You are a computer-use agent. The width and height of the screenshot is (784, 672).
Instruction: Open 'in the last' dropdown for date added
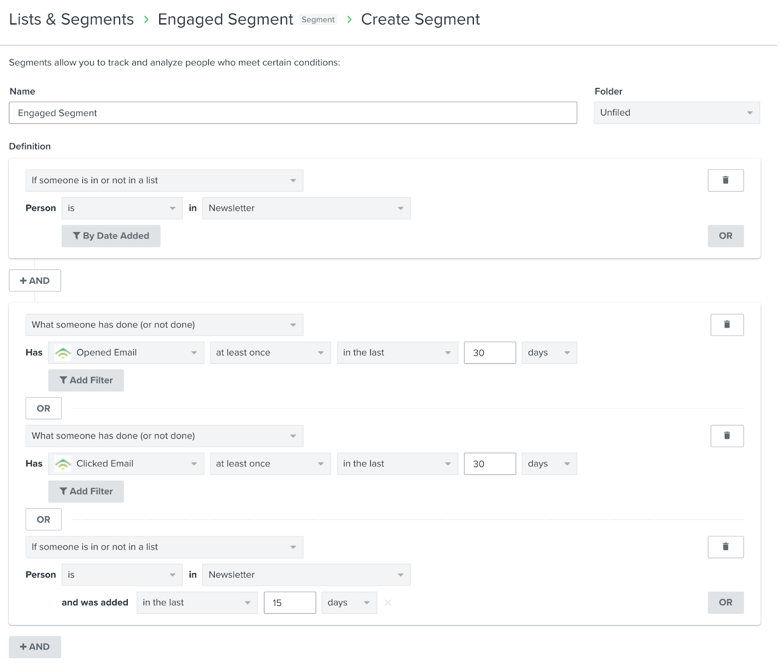(196, 602)
